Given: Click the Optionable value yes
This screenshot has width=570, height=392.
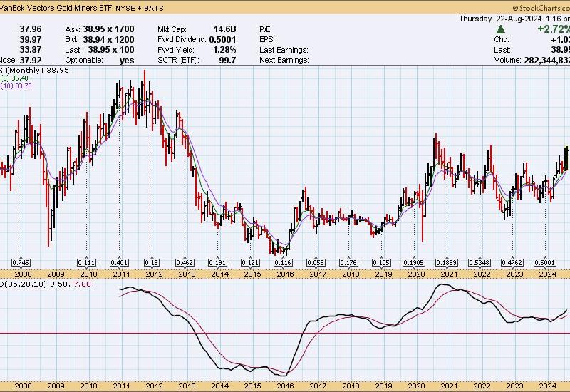Looking at the screenshot, I should [x=127, y=61].
